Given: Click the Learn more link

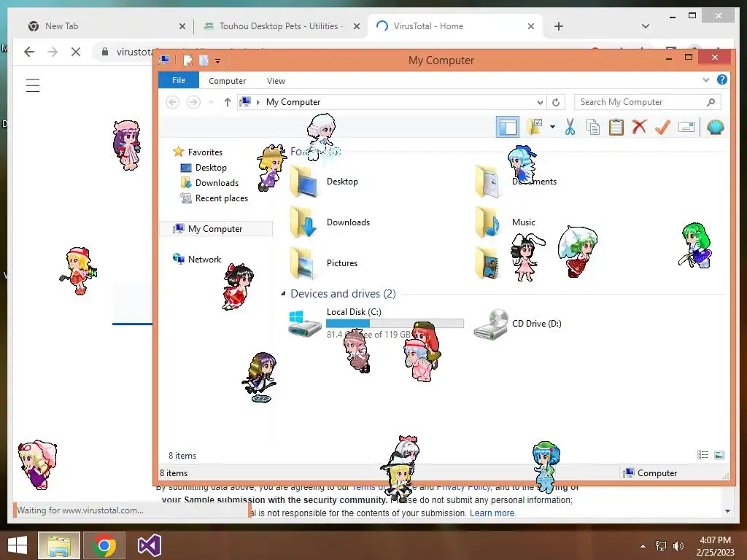Looking at the screenshot, I should click(x=492, y=513).
